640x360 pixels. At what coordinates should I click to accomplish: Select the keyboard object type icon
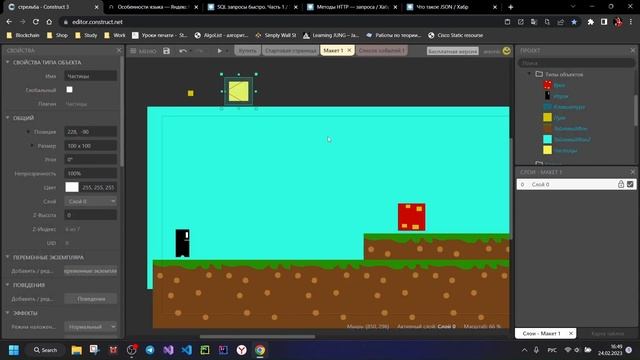[547, 107]
